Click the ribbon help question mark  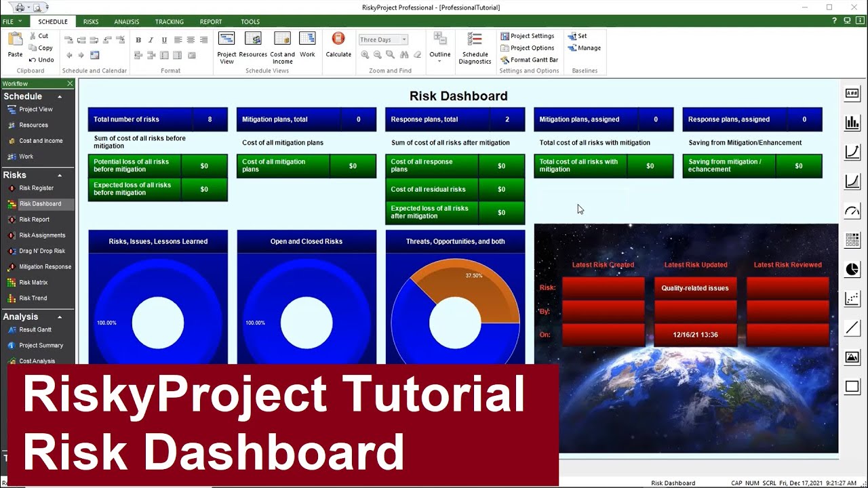pyautogui.click(x=835, y=22)
